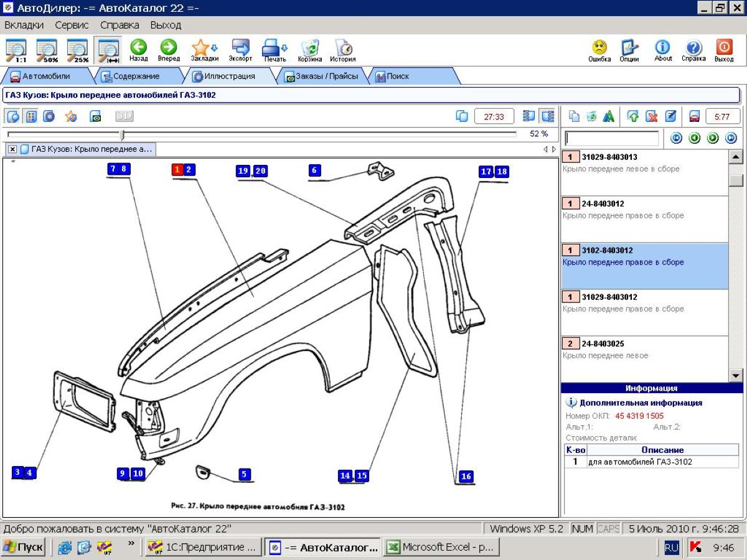Open Справка help from the toolbar
747x560 pixels.
tap(693, 50)
